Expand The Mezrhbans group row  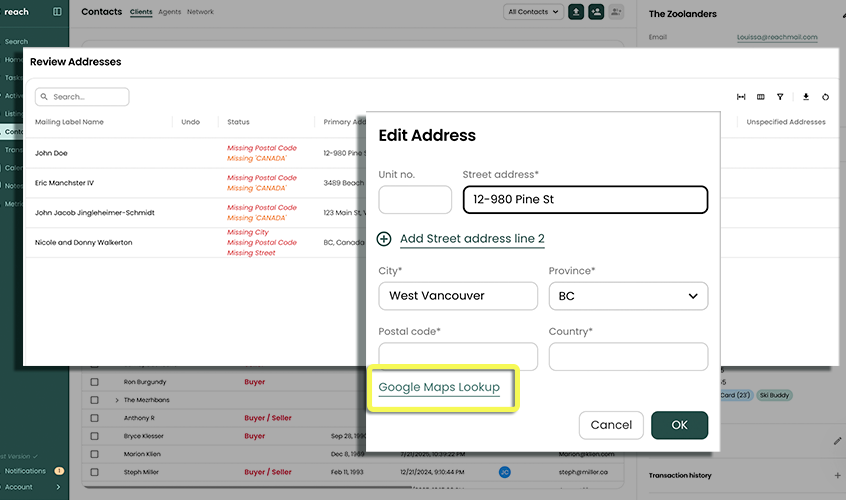coord(117,400)
